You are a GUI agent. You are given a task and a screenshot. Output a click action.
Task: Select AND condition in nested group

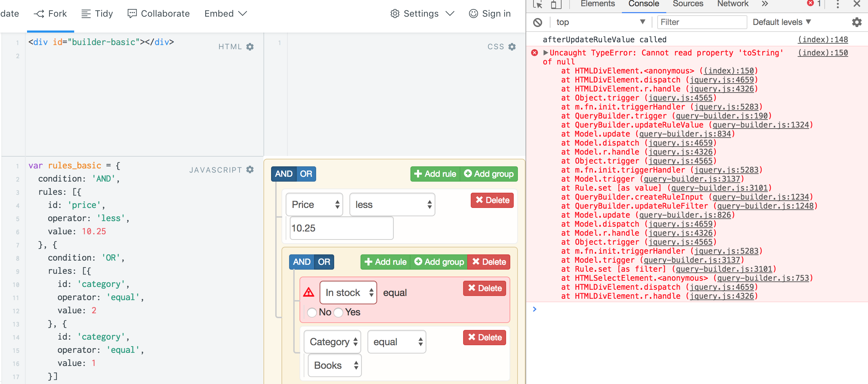302,262
